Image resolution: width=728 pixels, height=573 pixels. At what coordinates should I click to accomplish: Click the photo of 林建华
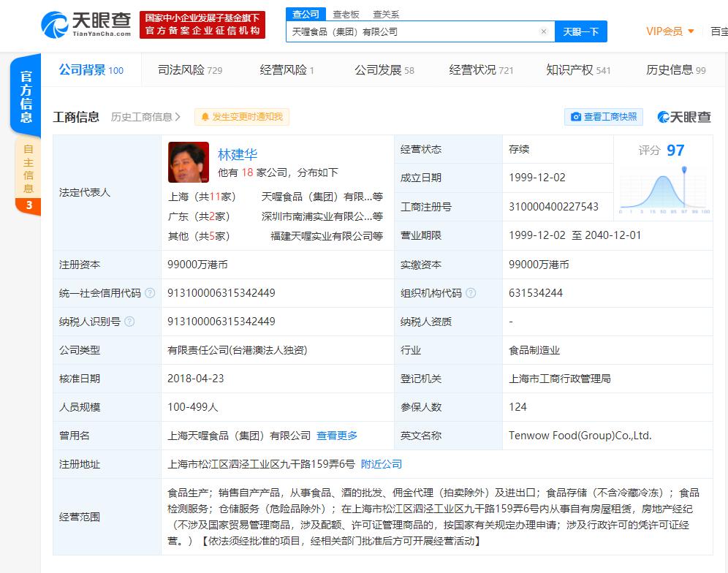point(189,162)
